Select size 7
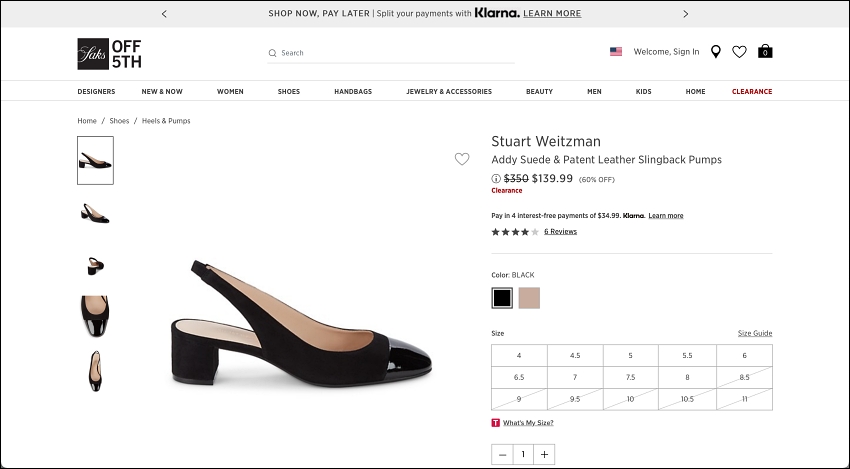850x469 pixels. point(575,377)
